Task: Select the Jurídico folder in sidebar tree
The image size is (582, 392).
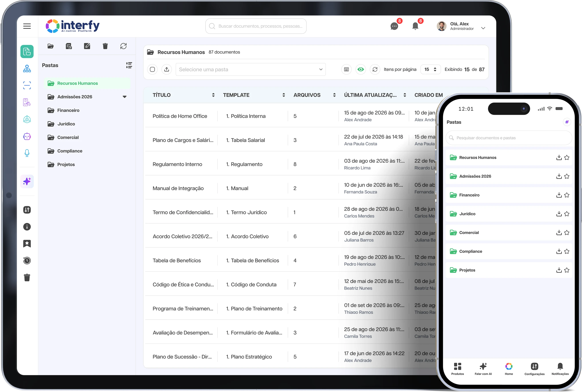Action: coord(87,124)
